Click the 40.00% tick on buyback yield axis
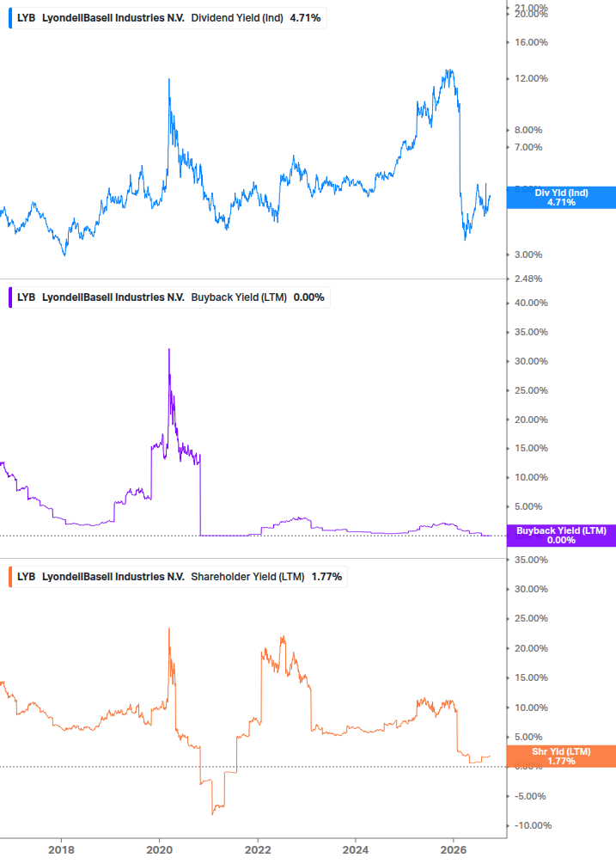This screenshot has width=616, height=864. coord(531,303)
